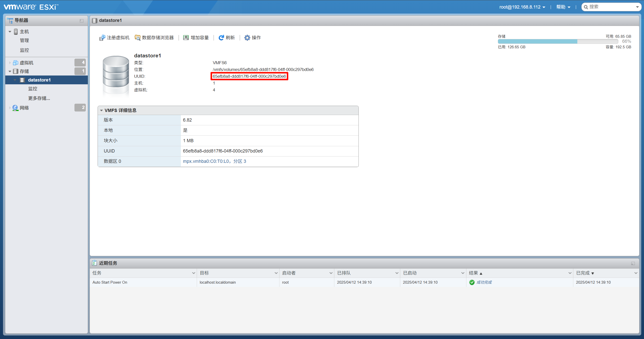Click the Networking (网络) globe icon
This screenshot has width=644, height=339.
click(x=15, y=108)
